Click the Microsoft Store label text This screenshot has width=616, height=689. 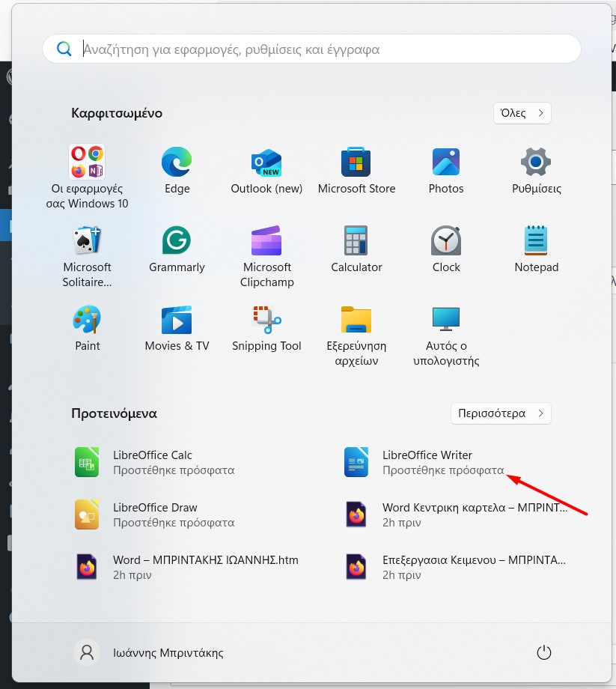point(356,189)
